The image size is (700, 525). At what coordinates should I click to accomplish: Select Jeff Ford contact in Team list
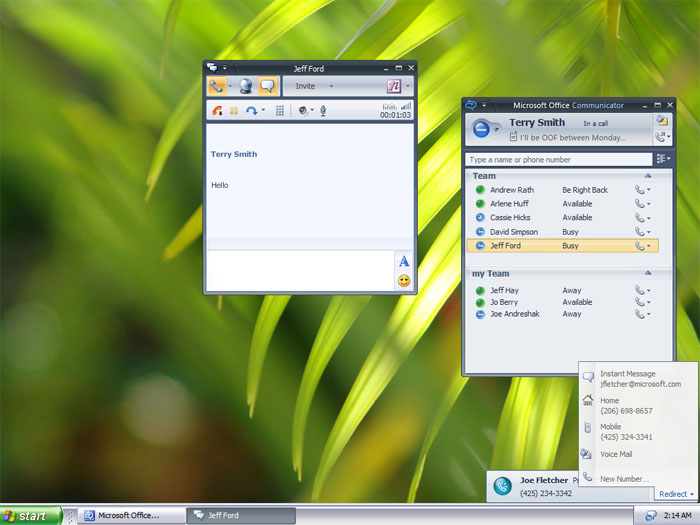coord(562,246)
